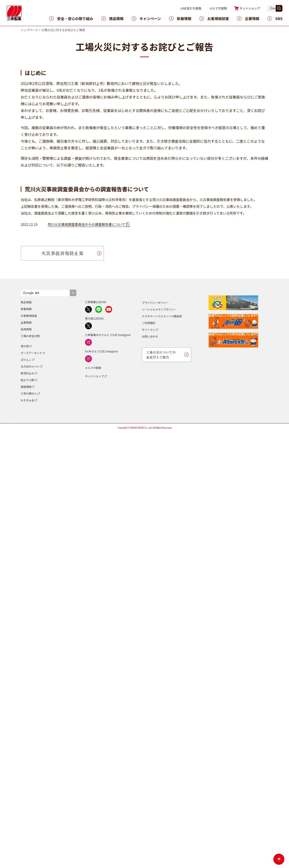Open 商品情報 in top navigation

pyautogui.click(x=116, y=19)
